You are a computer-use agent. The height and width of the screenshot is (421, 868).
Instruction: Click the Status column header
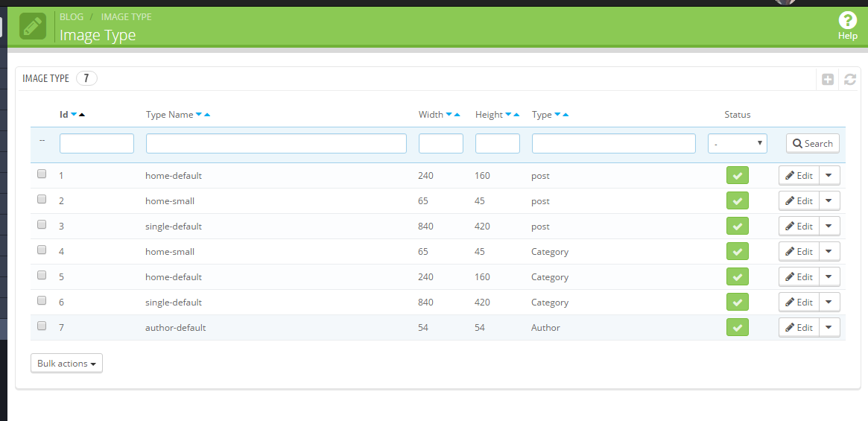pyautogui.click(x=738, y=115)
